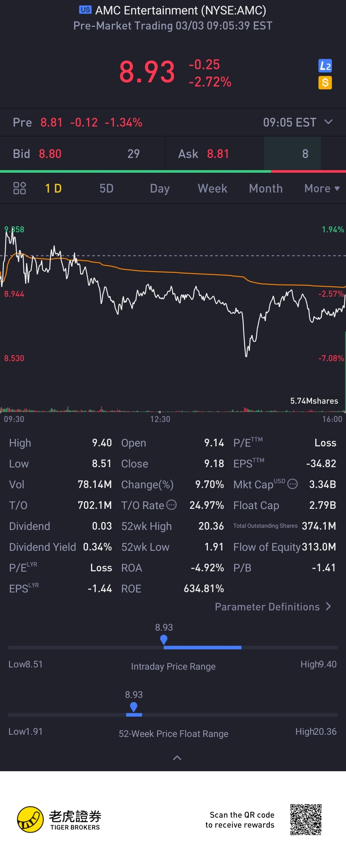Collapse the stock details panel chevron

[x=177, y=758]
